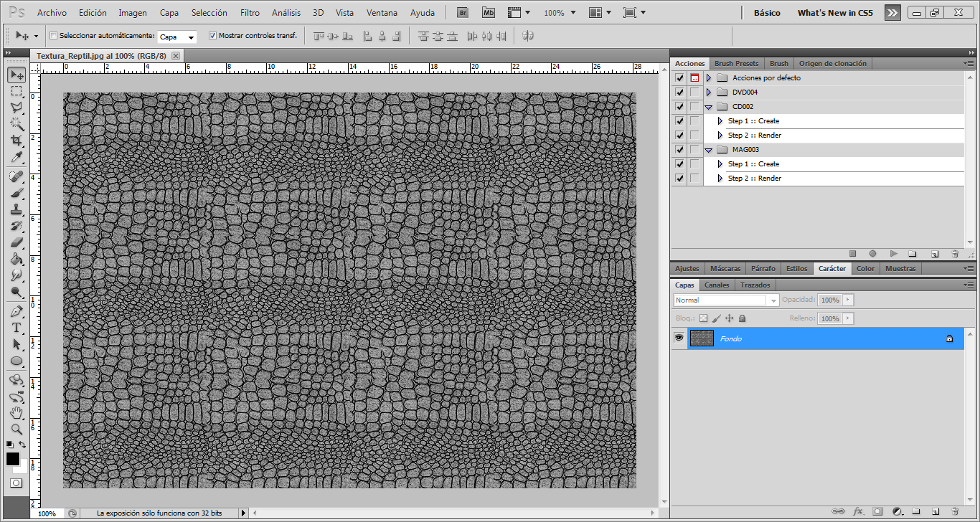
Task: Launch Mini Bridge from the Mb icon
Action: tap(489, 12)
